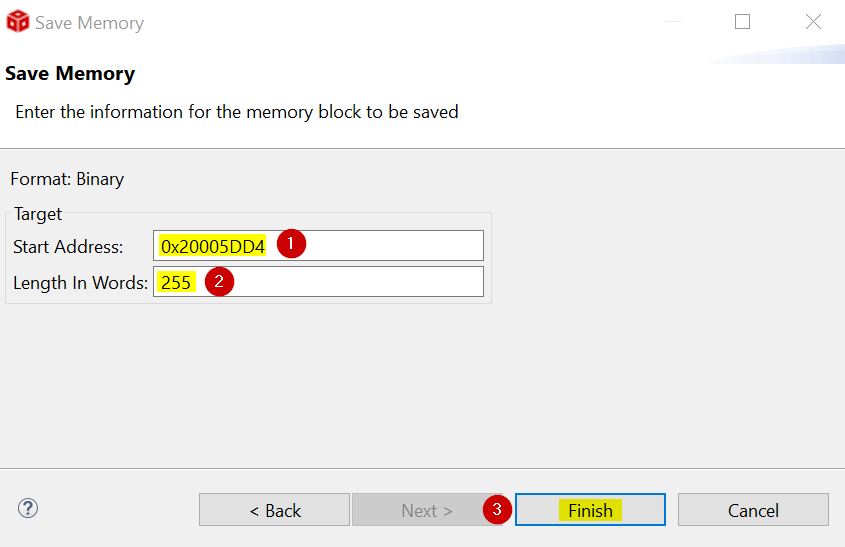Image resolution: width=845 pixels, height=547 pixels.
Task: Click the Length In Words label text
Action: click(x=80, y=283)
